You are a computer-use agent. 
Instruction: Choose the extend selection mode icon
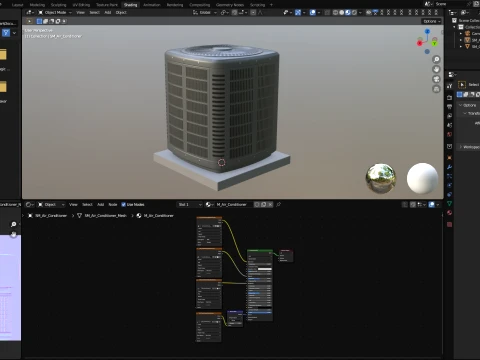pyautogui.click(x=46, y=21)
